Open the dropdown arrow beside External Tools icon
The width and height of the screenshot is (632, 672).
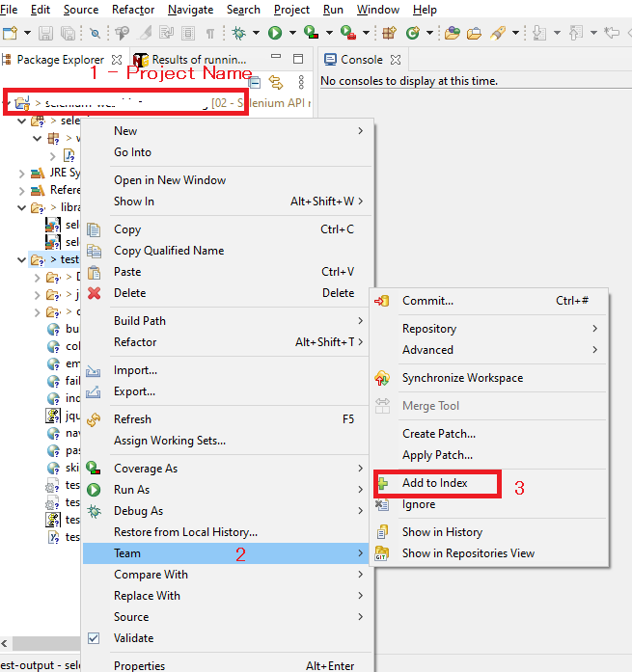click(366, 33)
